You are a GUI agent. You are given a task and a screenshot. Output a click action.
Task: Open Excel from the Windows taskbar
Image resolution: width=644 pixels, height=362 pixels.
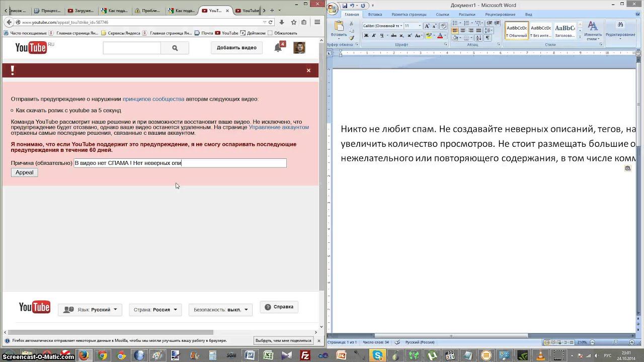[268, 355]
